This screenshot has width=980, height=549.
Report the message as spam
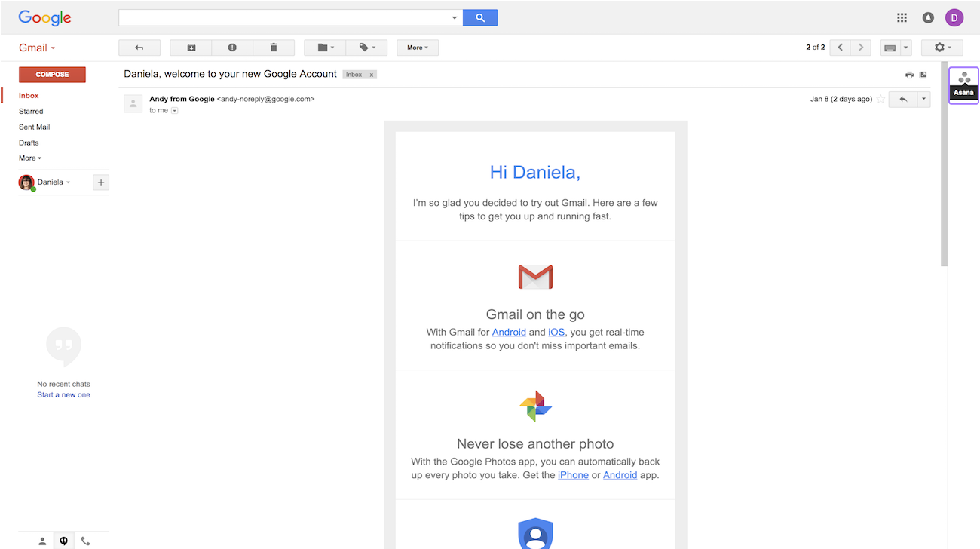click(231, 47)
